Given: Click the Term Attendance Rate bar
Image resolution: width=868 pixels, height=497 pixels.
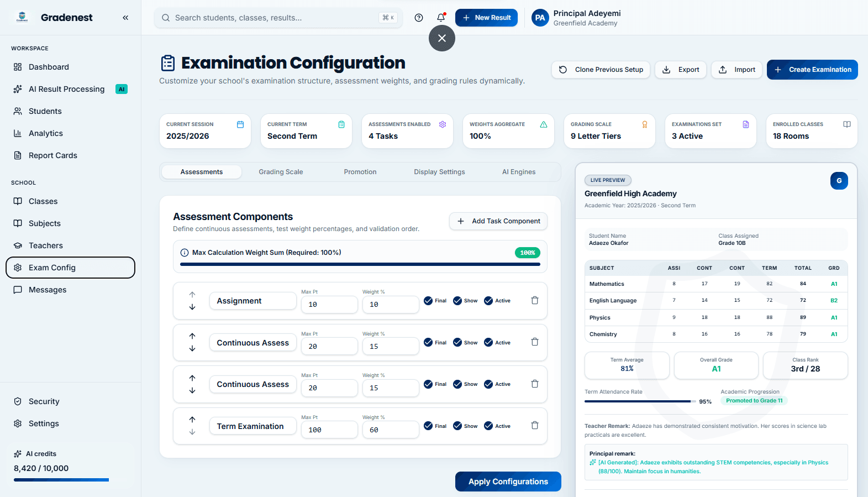Looking at the screenshot, I should click(640, 401).
